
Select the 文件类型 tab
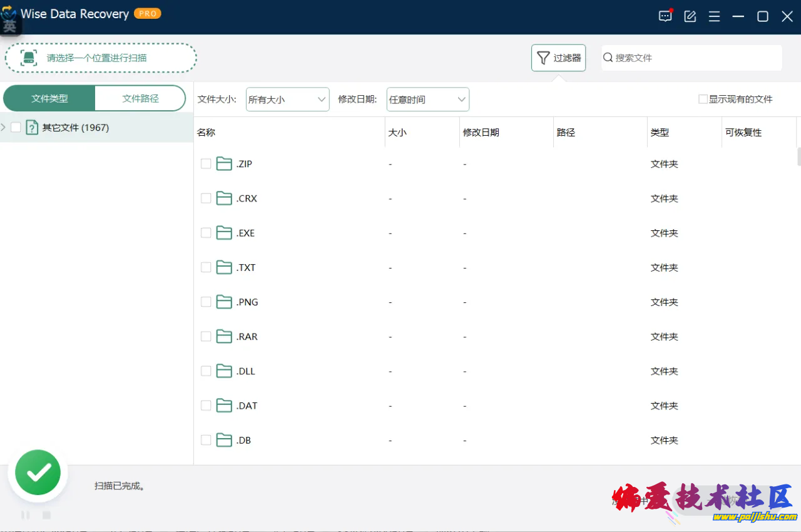pos(49,98)
